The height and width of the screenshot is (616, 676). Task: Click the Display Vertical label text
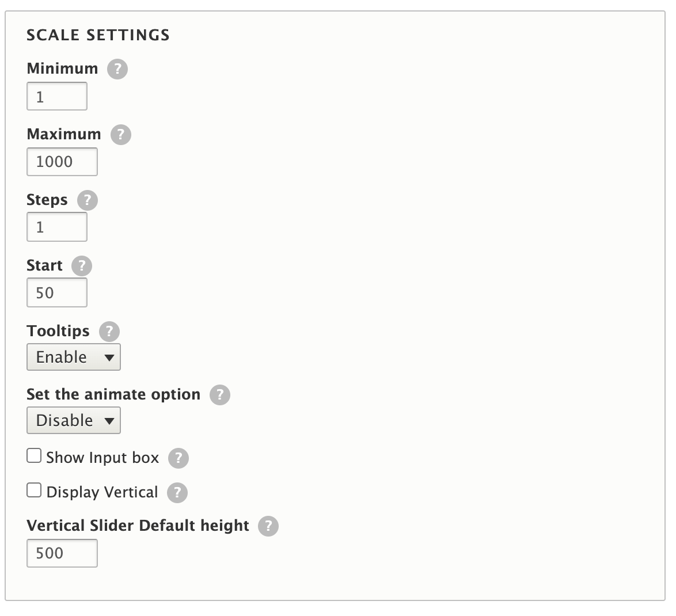click(x=102, y=492)
